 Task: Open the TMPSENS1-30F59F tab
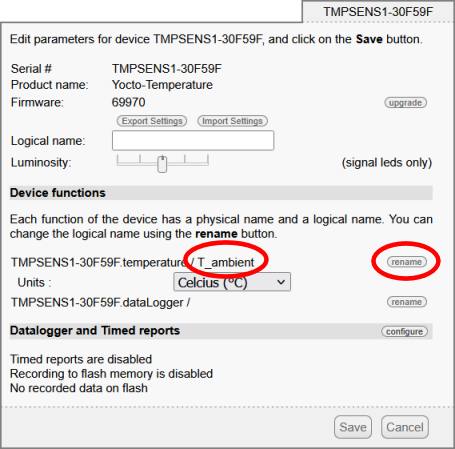(x=378, y=12)
